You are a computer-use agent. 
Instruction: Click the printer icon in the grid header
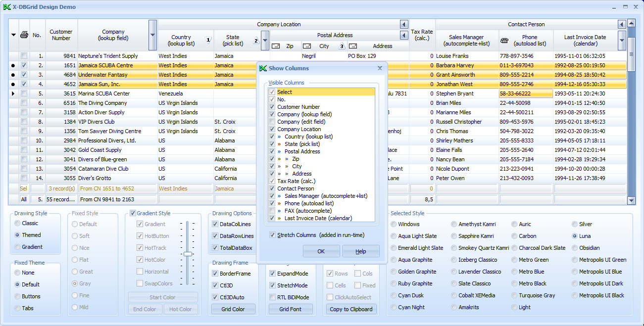pyautogui.click(x=24, y=35)
